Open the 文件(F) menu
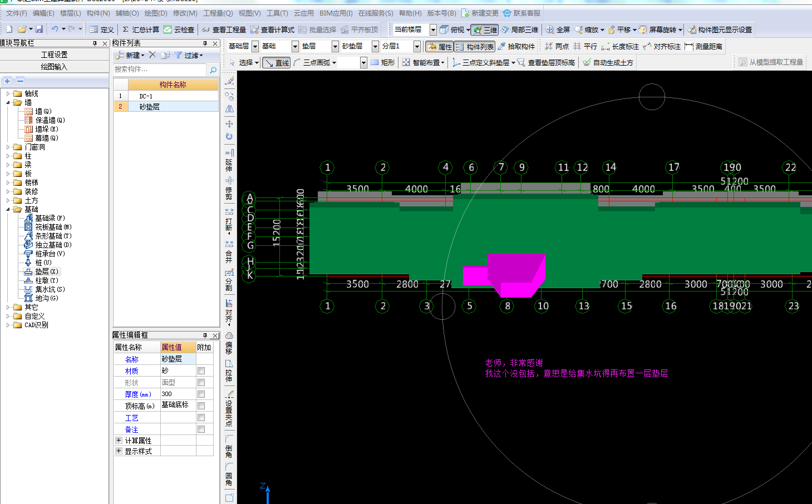The width and height of the screenshot is (812, 504). (x=16, y=13)
